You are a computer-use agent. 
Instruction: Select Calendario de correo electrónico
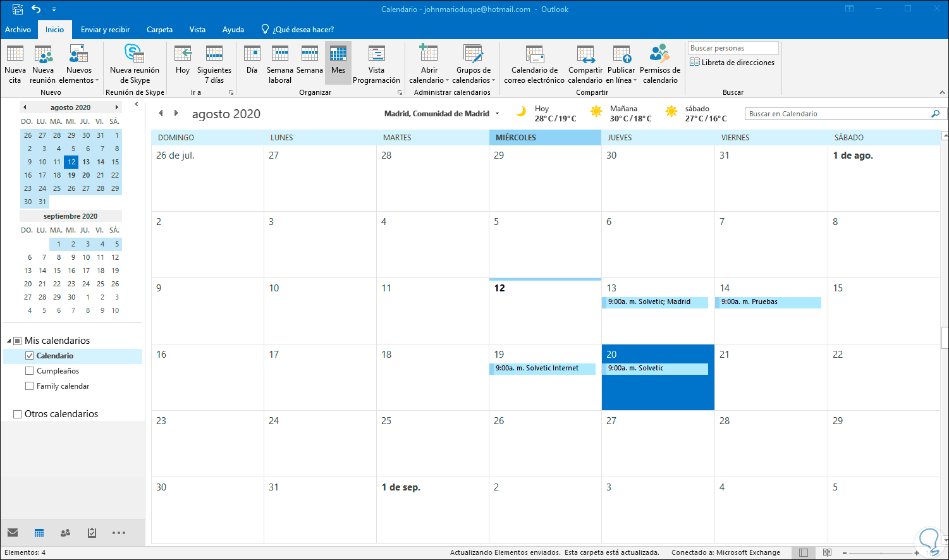(534, 64)
